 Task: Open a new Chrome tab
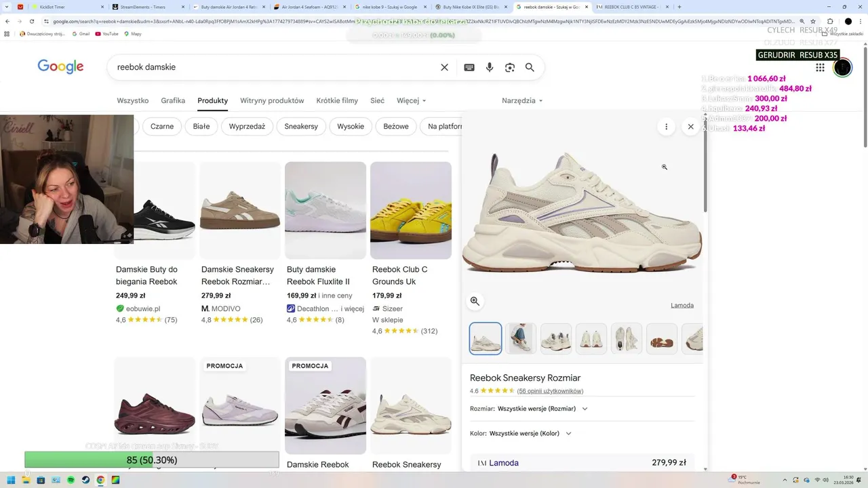[679, 7]
